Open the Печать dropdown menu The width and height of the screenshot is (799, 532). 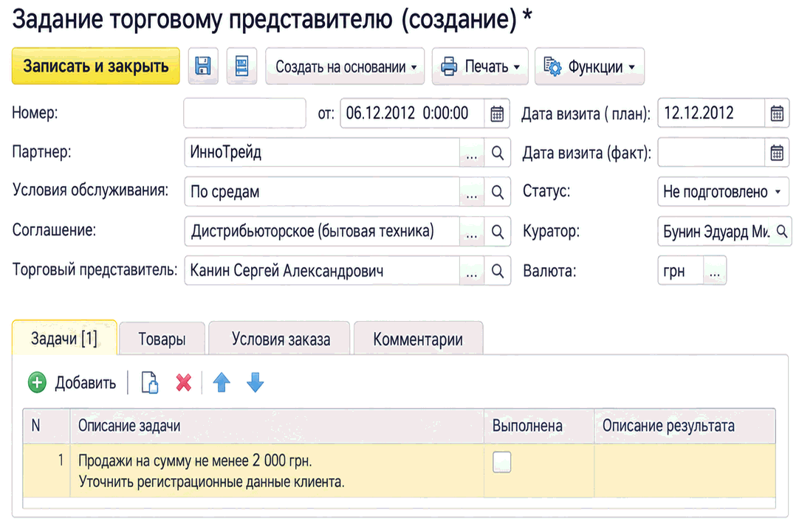tap(480, 66)
